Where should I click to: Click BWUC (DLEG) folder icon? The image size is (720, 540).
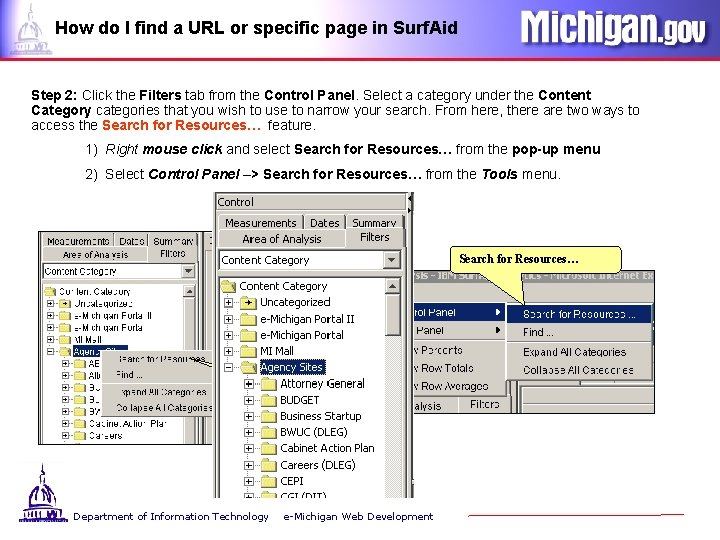click(269, 432)
